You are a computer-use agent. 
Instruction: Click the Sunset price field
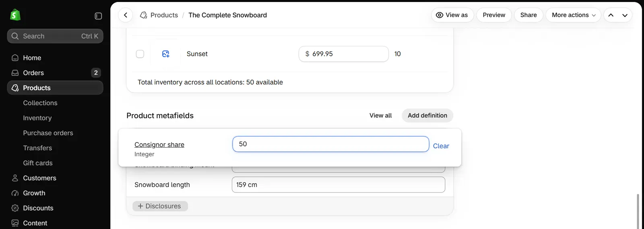pyautogui.click(x=344, y=54)
